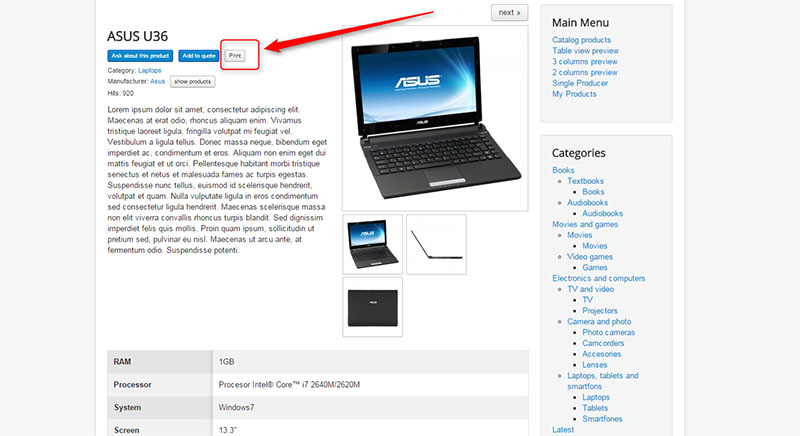Click the Intel Core i7 processor value
The image size is (800, 436).
point(289,384)
